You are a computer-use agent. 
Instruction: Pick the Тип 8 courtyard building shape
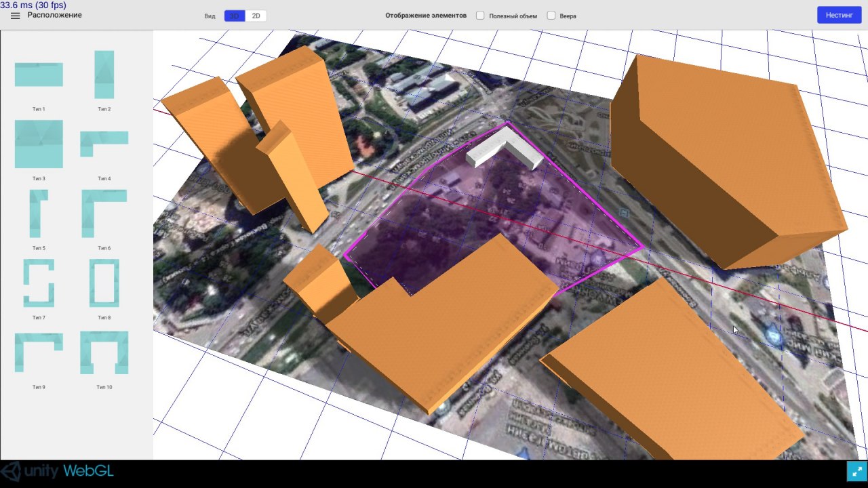pyautogui.click(x=104, y=283)
